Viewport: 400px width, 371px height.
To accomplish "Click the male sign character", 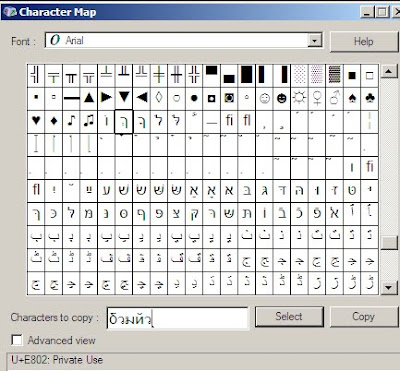I will coord(334,98).
